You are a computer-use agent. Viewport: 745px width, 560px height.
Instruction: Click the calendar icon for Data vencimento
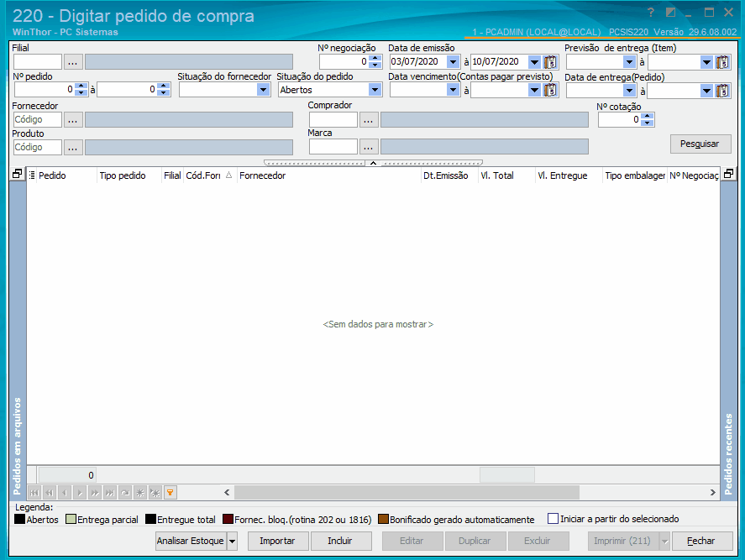tap(551, 90)
